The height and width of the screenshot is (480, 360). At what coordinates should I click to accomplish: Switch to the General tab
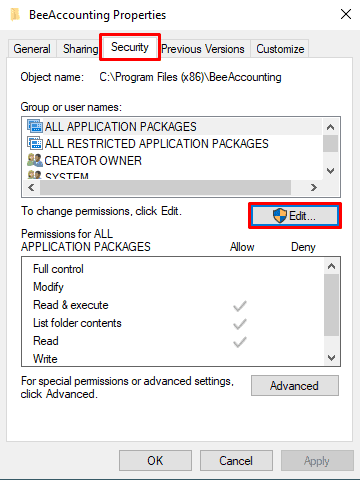tap(32, 49)
